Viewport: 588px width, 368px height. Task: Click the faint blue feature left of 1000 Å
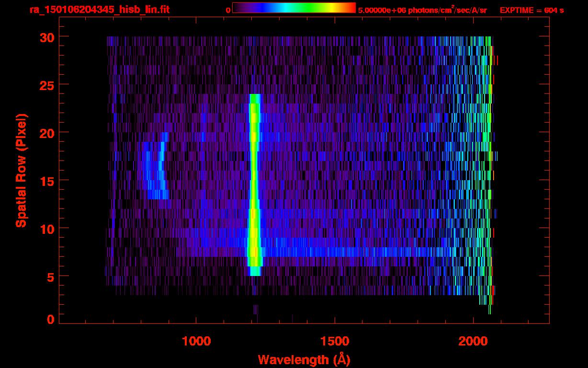[x=156, y=172]
